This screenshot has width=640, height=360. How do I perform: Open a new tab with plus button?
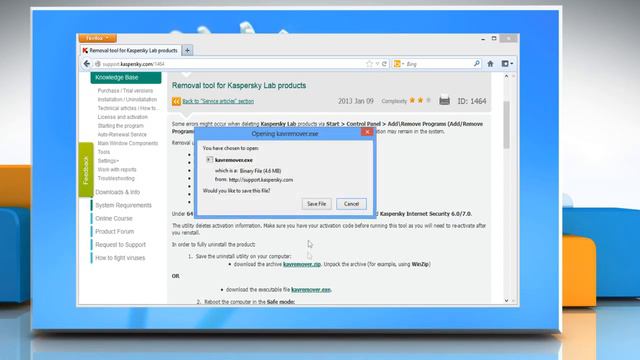point(187,50)
